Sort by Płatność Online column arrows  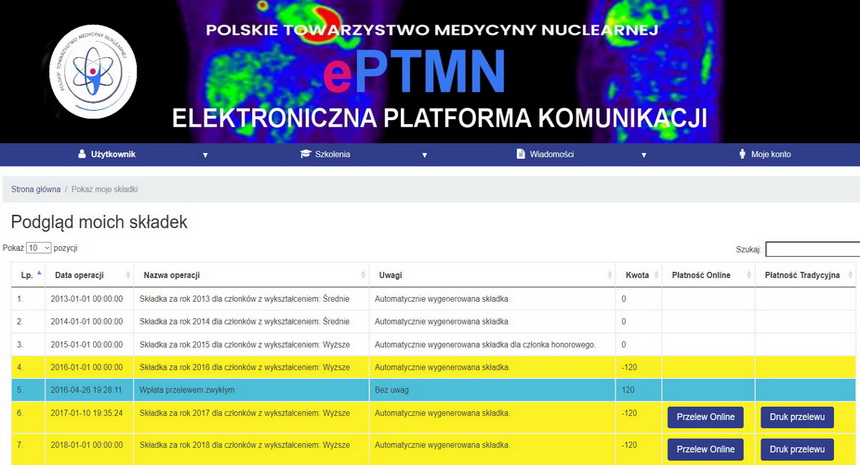[749, 275]
